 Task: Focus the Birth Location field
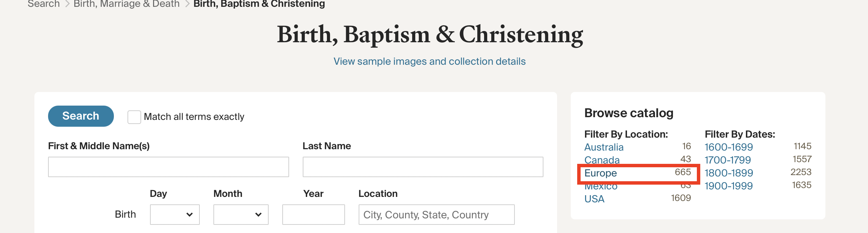(436, 215)
